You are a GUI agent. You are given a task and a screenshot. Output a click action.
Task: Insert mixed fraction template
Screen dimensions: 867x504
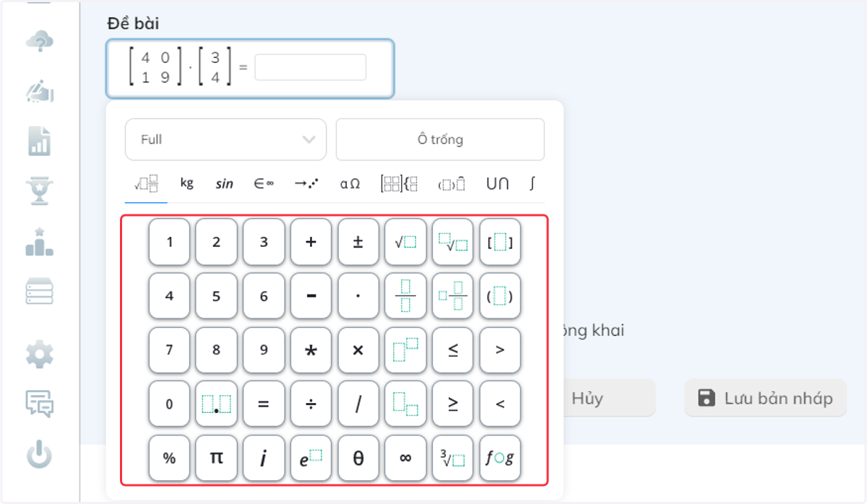453,296
